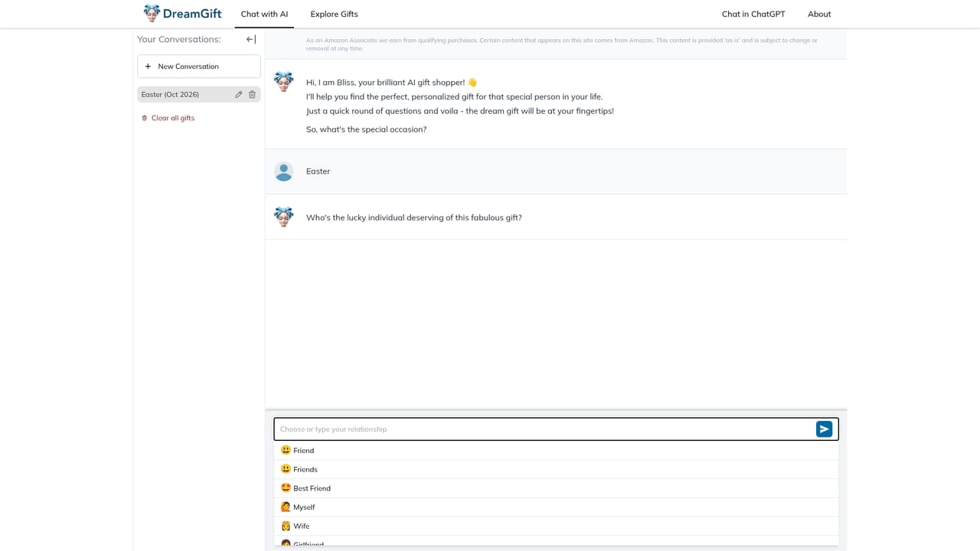Select Myself as the gift recipient
980x551 pixels.
pyautogui.click(x=557, y=507)
